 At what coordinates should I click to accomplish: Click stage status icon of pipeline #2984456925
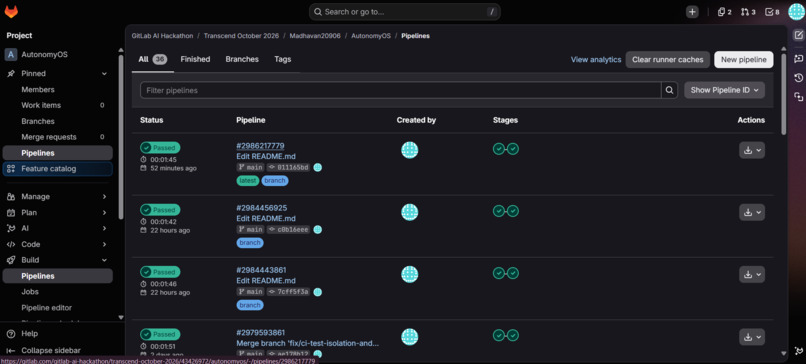(506, 211)
